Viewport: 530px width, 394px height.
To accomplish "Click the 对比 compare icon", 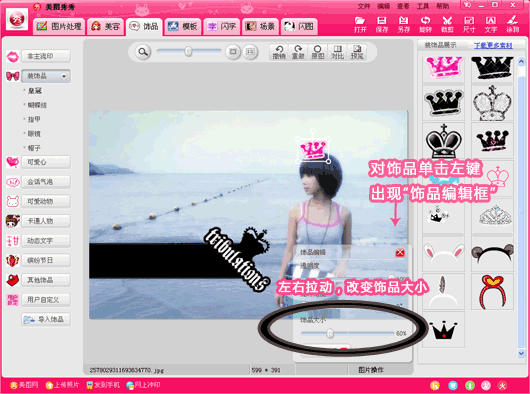I will tap(337, 52).
